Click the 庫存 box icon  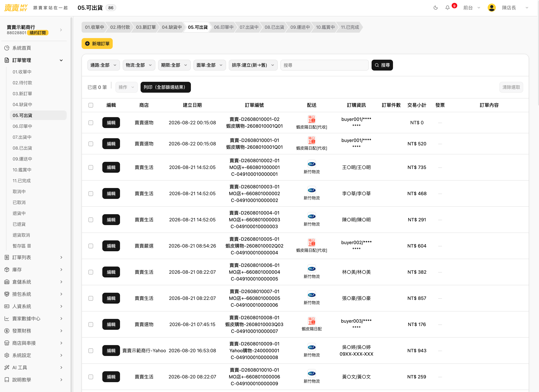(x=7, y=270)
